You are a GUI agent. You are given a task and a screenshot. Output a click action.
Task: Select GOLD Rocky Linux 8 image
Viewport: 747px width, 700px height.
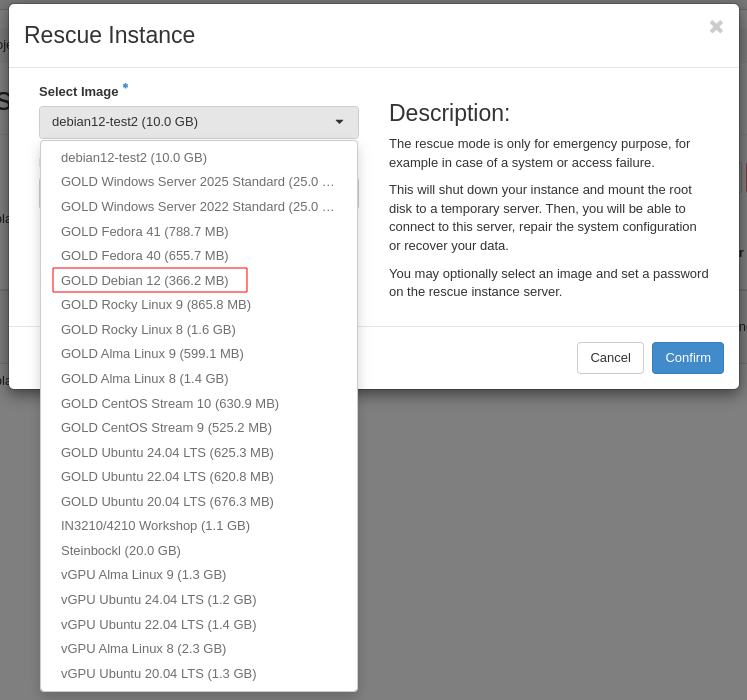point(199,330)
